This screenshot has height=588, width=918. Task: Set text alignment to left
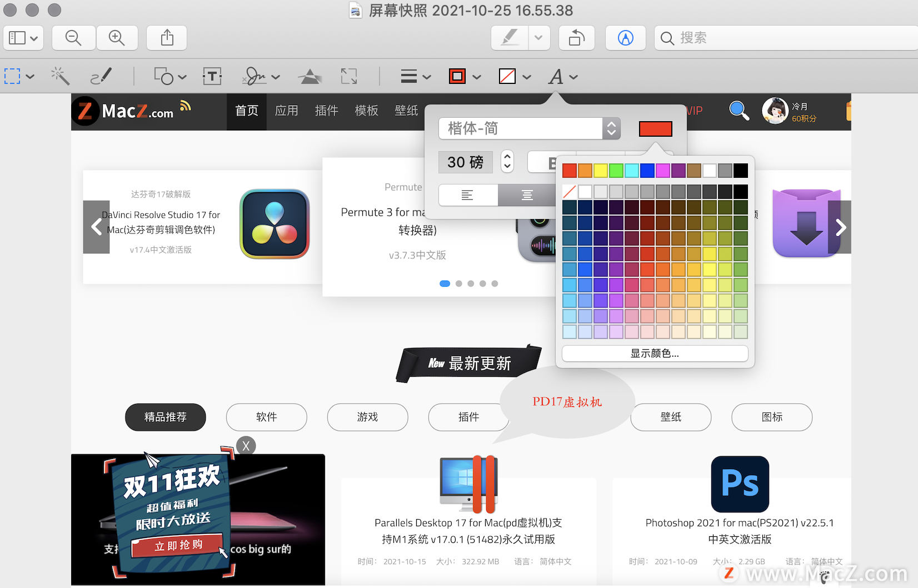tap(468, 195)
